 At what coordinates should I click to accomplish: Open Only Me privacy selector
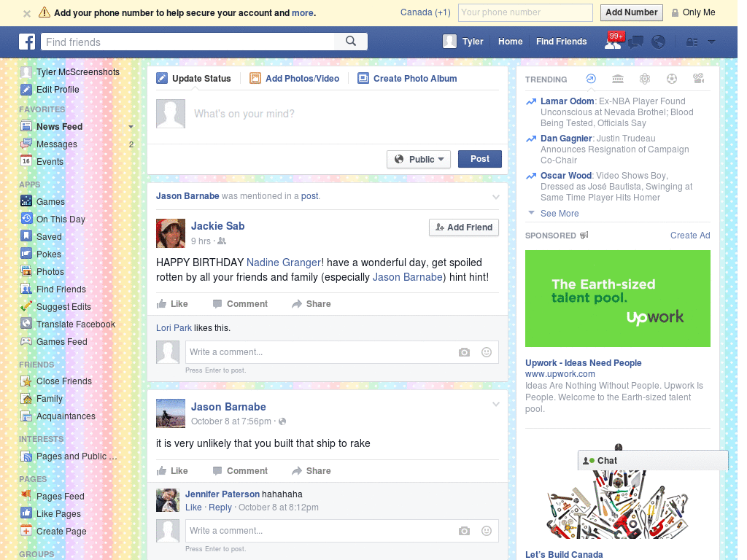(694, 12)
